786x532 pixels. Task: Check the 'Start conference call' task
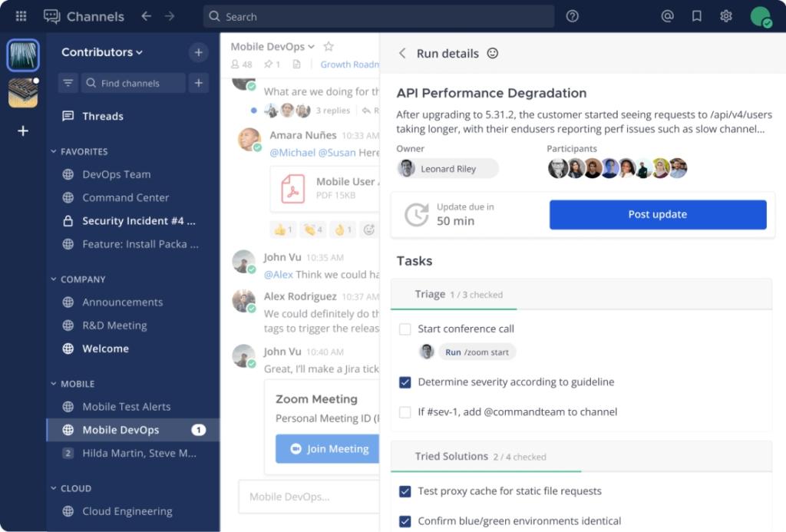coord(405,329)
